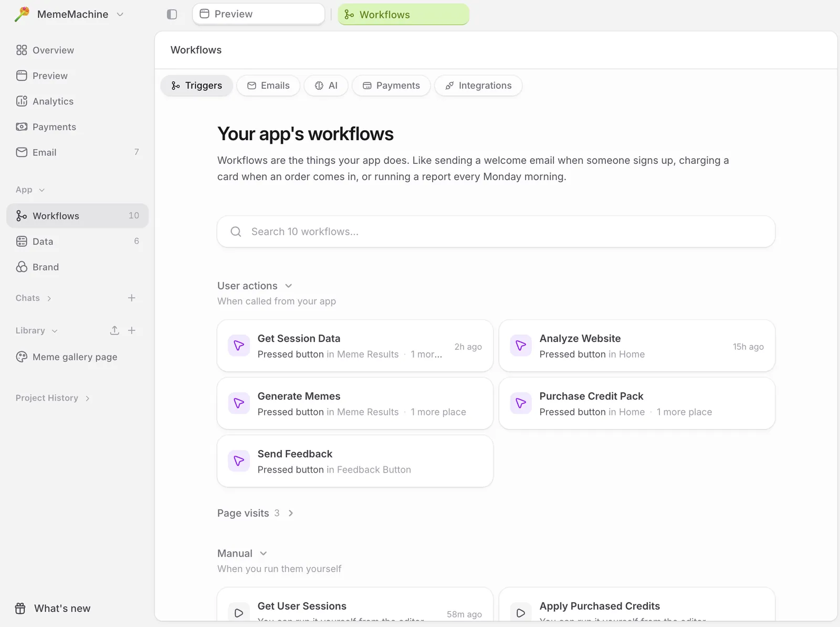Select the Emails filter tab
The image size is (840, 627).
tap(268, 86)
